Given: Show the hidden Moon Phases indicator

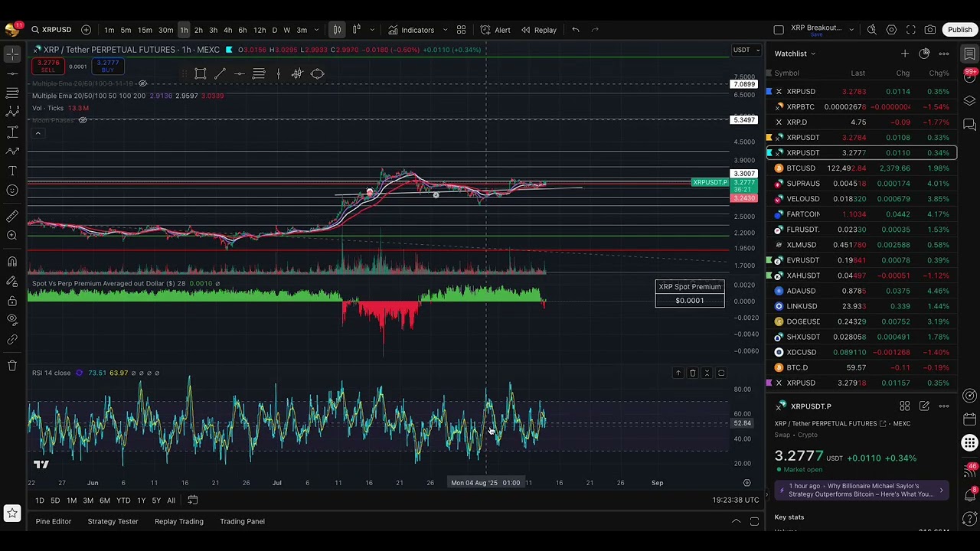Looking at the screenshot, I should 83,120.
